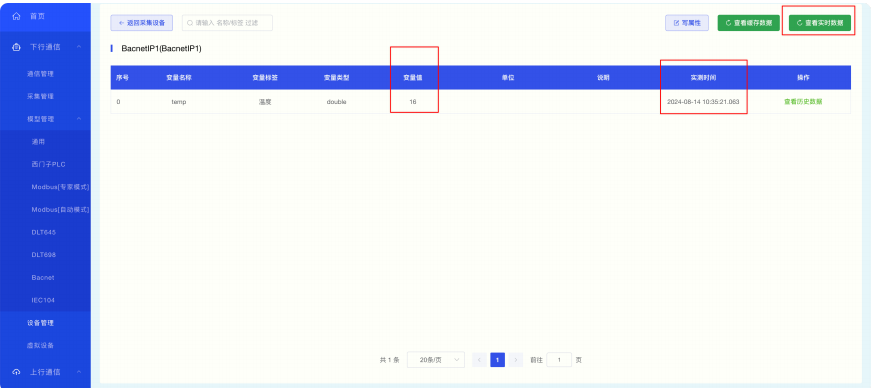Select IEC104 in the sidebar
Screen dimensions: 871x388
[x=43, y=300]
